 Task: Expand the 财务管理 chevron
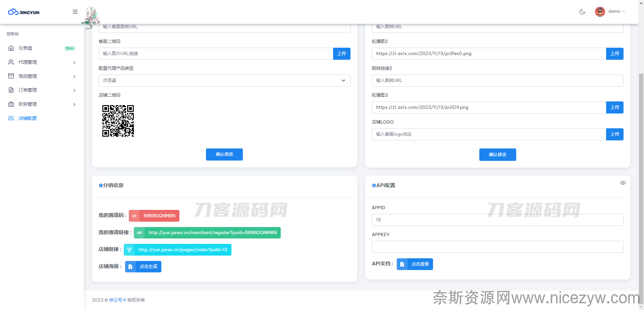(x=74, y=104)
